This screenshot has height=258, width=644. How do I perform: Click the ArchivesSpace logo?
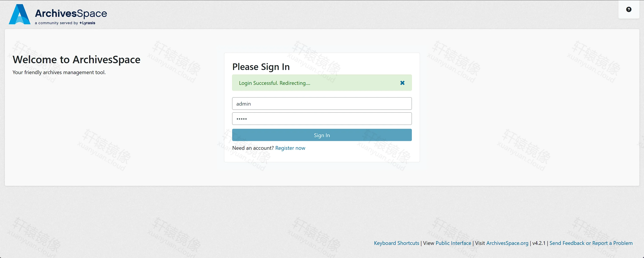(58, 14)
